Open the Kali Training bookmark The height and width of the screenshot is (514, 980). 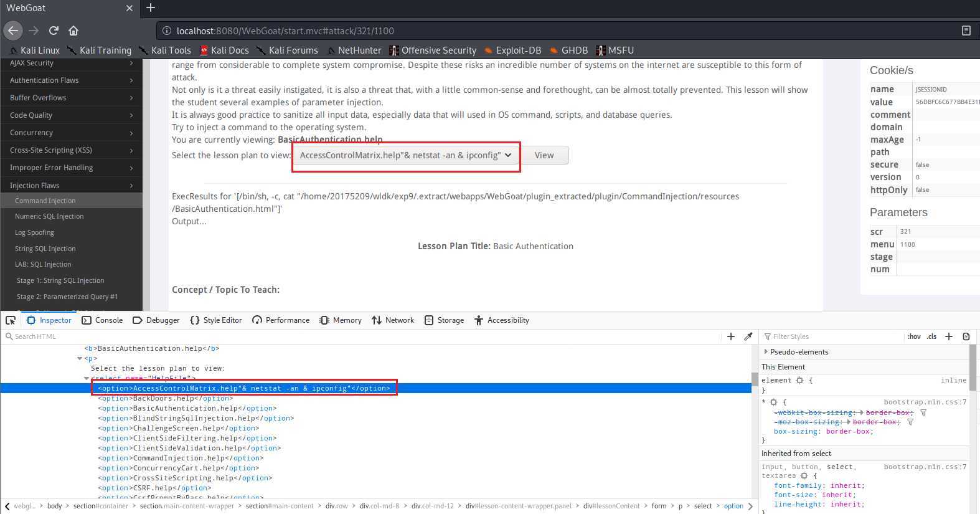point(100,50)
